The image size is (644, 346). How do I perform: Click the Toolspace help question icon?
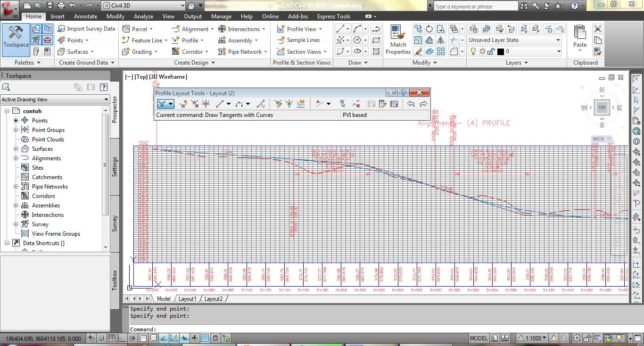click(x=104, y=87)
